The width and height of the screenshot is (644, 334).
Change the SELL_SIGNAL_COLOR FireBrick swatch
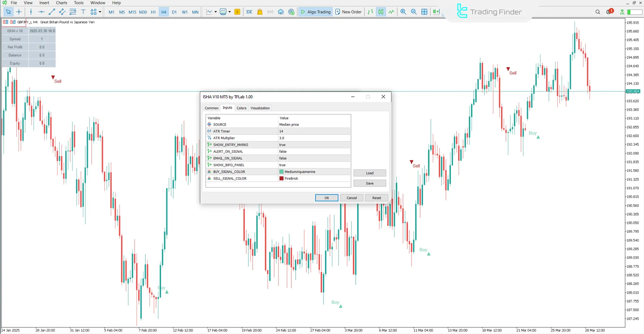pos(281,178)
